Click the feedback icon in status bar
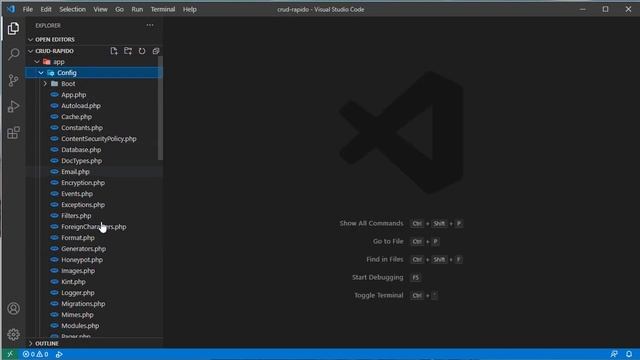Viewport: 640px width, 360px height. click(x=614, y=354)
